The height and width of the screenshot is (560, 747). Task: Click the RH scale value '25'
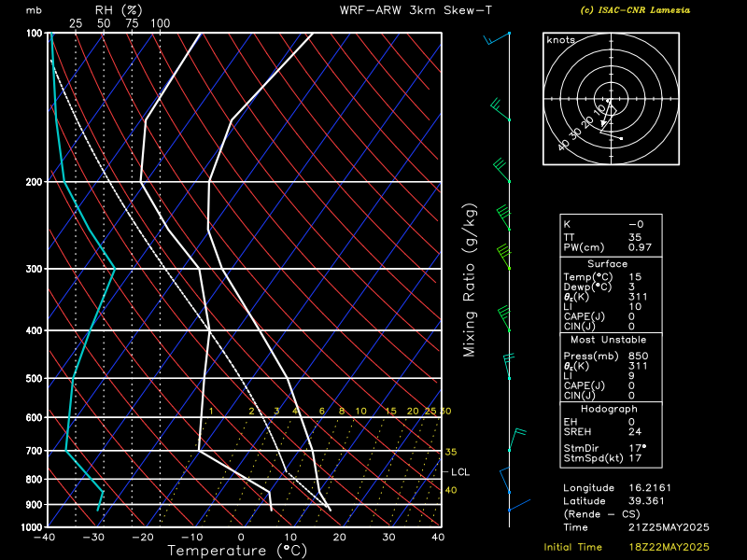(x=76, y=23)
